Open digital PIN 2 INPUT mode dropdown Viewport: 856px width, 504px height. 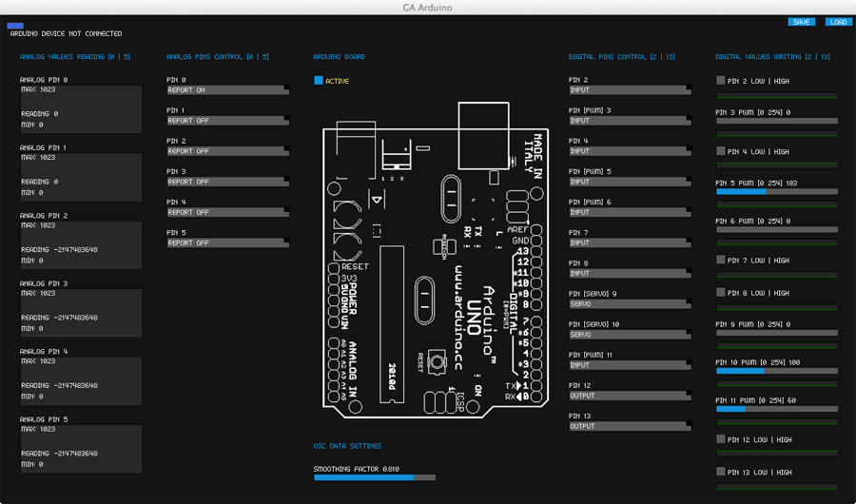(x=630, y=90)
